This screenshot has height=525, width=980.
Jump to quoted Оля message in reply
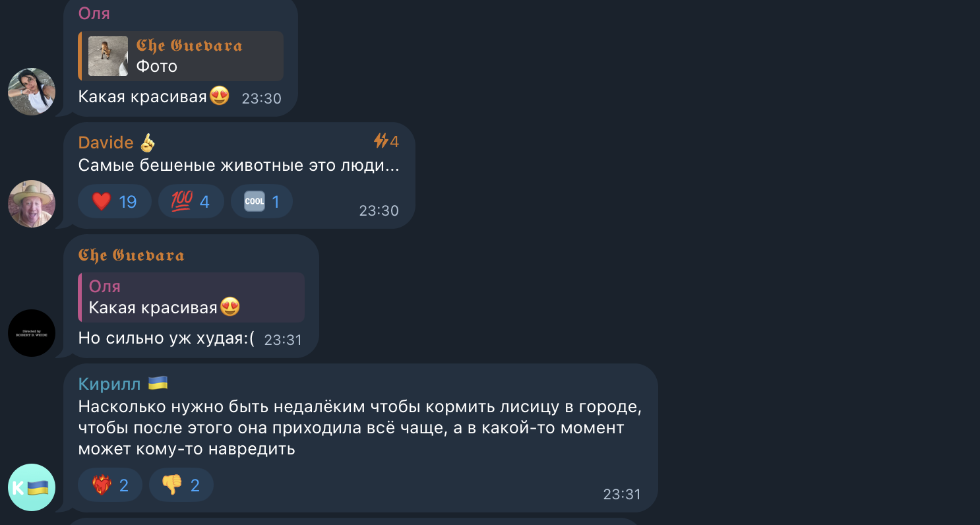click(x=191, y=297)
